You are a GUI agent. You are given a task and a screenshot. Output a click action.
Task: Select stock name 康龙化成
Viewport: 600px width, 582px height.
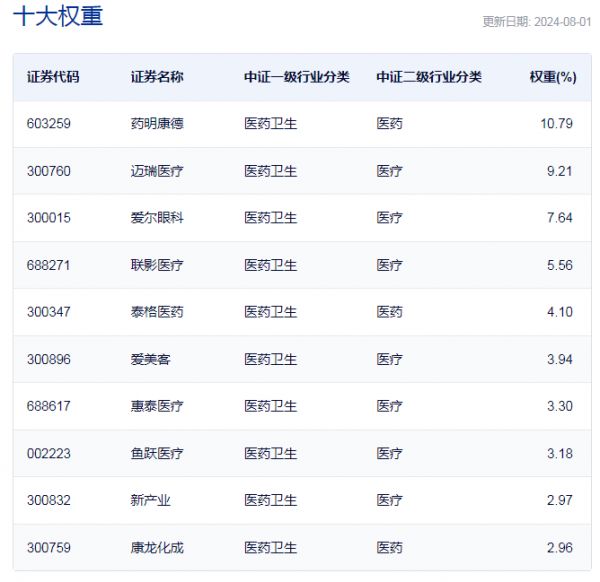pyautogui.click(x=157, y=548)
